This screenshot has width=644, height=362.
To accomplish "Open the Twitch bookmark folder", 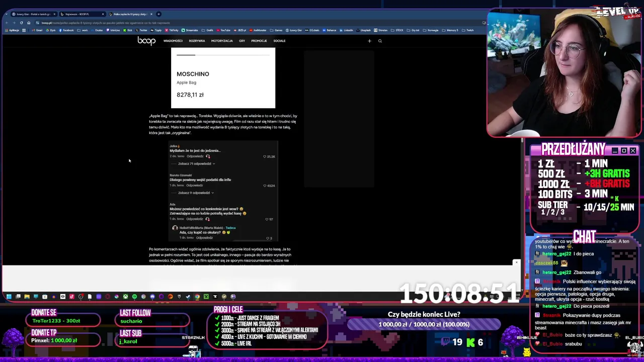I will [x=467, y=30].
